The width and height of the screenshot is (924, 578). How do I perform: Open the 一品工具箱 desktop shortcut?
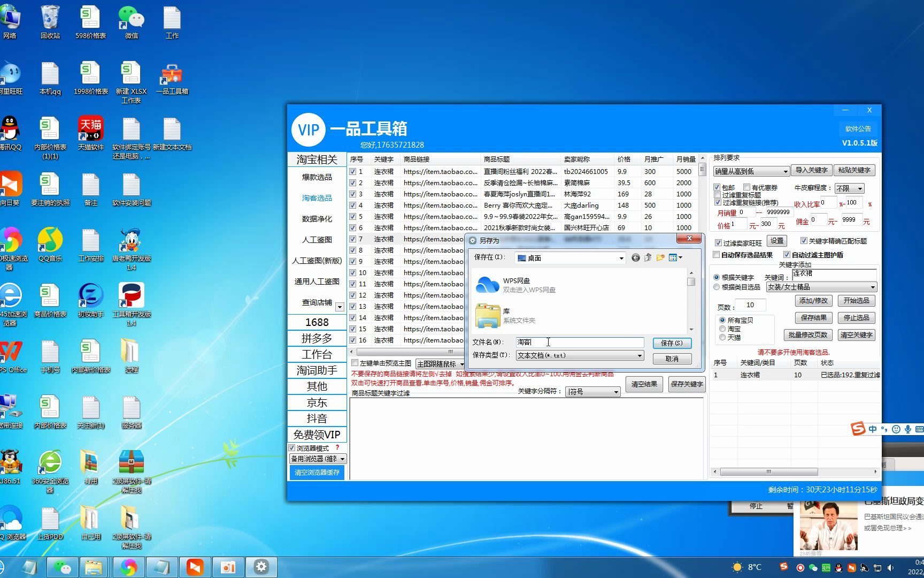click(x=172, y=79)
